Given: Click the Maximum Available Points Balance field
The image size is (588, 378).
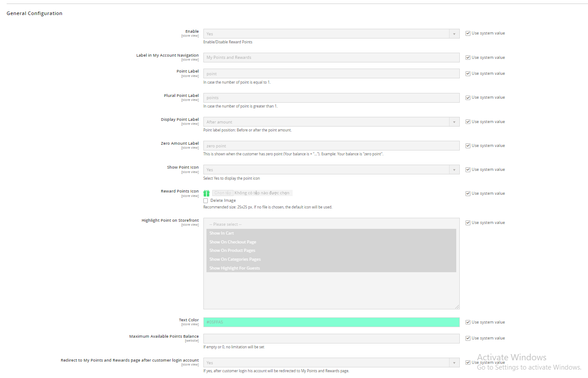Looking at the screenshot, I should tap(331, 338).
